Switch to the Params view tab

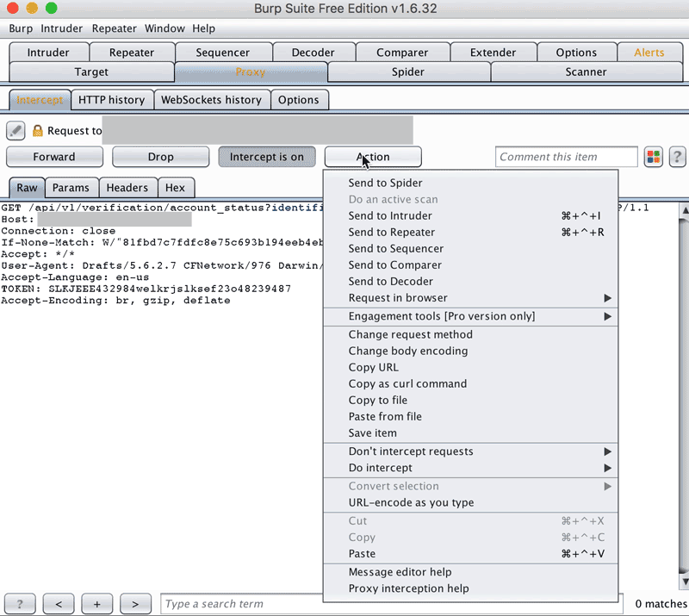coord(71,188)
